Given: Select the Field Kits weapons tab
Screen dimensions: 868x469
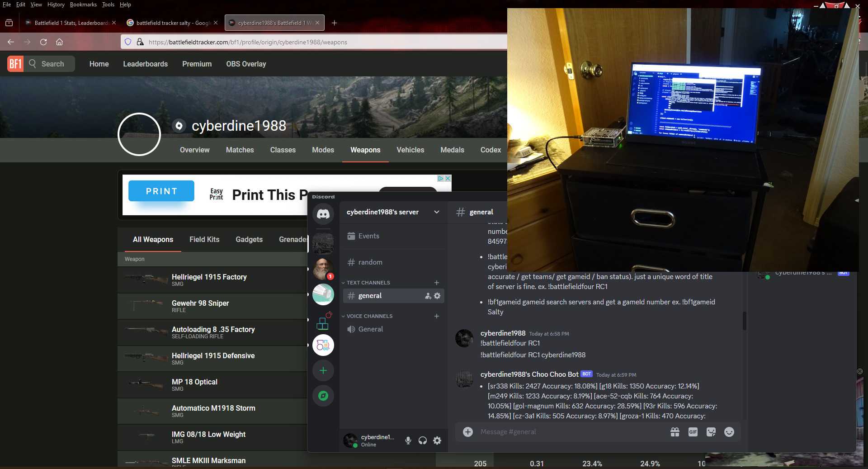Looking at the screenshot, I should (x=204, y=239).
